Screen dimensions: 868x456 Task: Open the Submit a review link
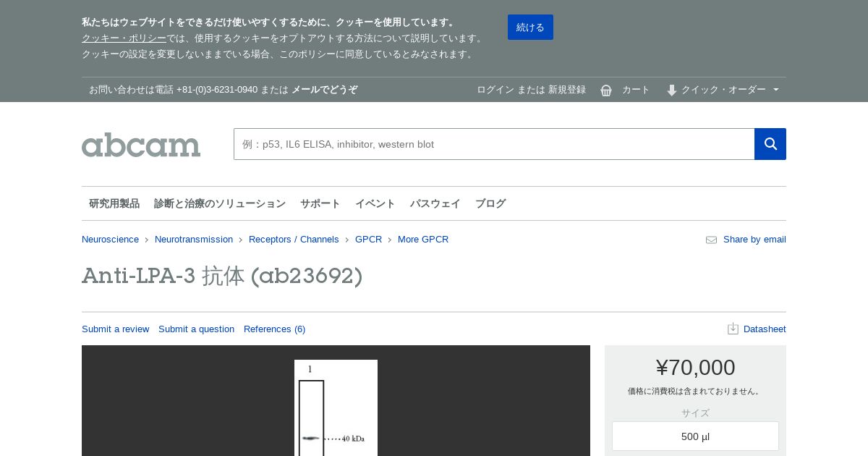115,329
